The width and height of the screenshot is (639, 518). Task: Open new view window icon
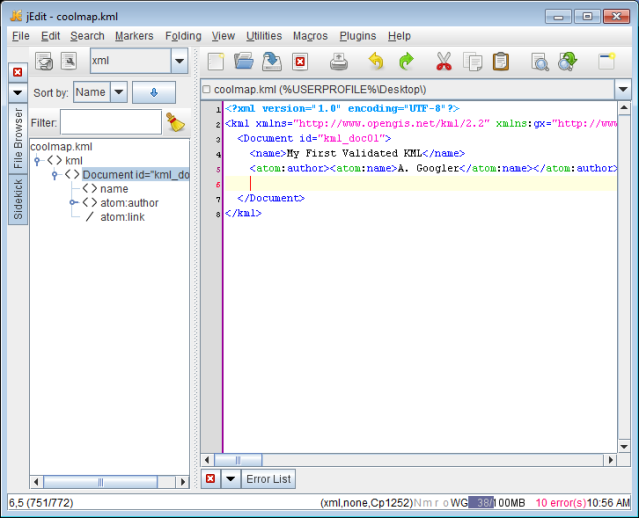[606, 62]
